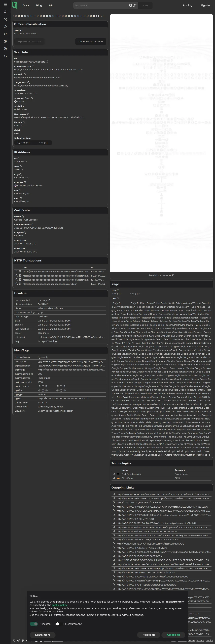Click magnifier icon next to ISP
Screen dimensions: 215x644
20,190
